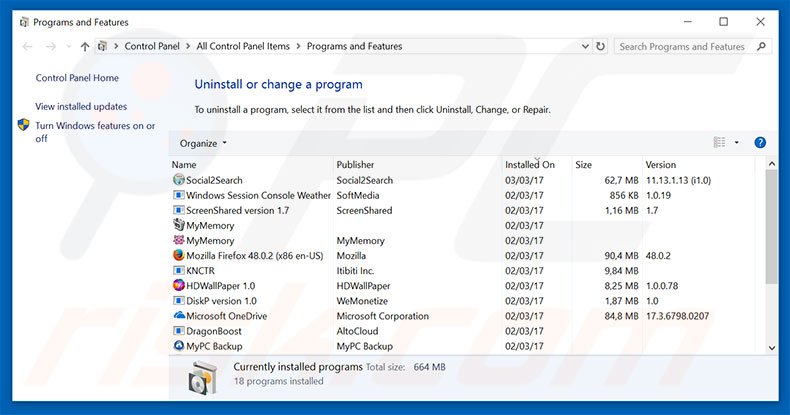Screen dimensions: 790x415
Task: Sort by the Publisher column header
Action: pyautogui.click(x=418, y=165)
